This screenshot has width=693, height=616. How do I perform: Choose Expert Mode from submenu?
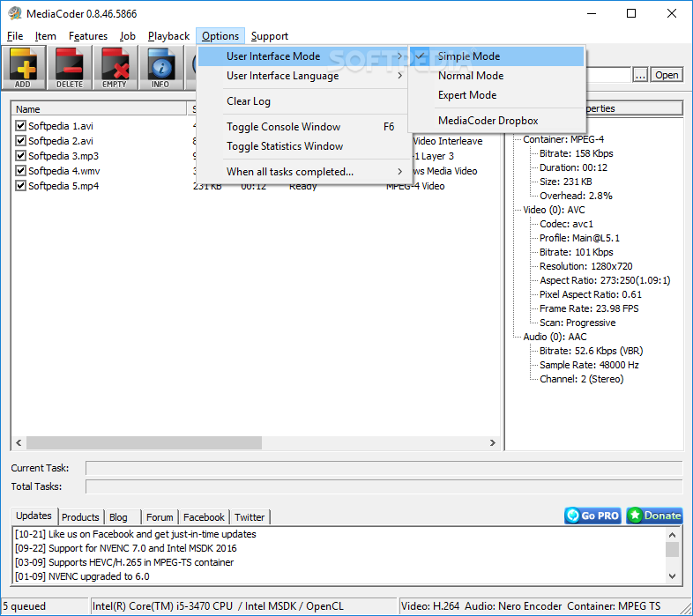point(496,95)
